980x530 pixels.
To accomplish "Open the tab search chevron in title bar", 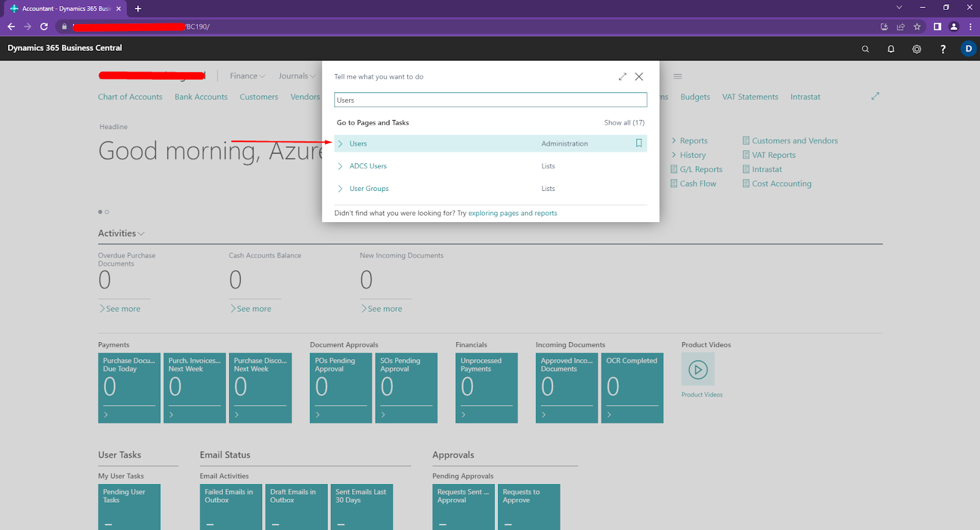I will pyautogui.click(x=899, y=7).
